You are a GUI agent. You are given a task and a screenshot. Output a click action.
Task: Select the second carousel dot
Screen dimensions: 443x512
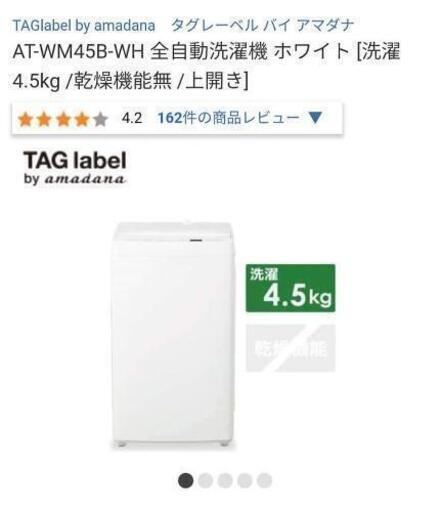(x=205, y=481)
